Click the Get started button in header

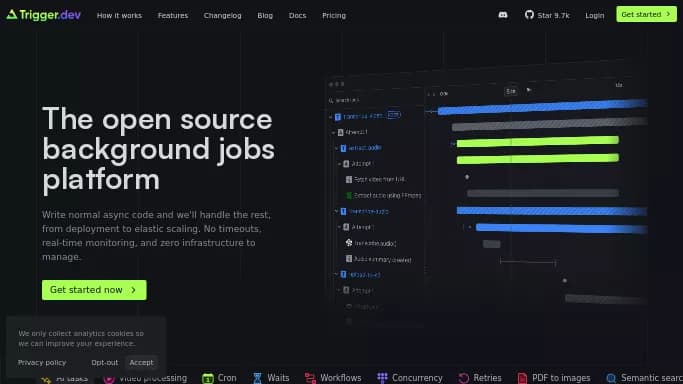click(x=646, y=14)
